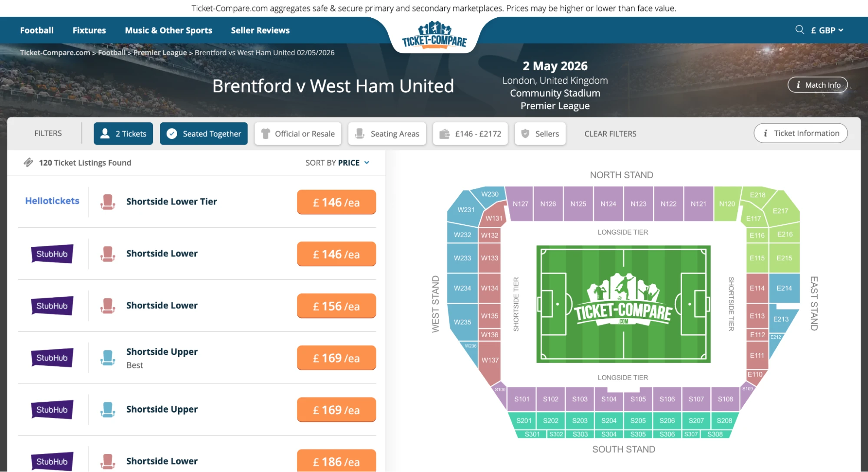Open the GBP currency dropdown
Image resolution: width=868 pixels, height=472 pixels.
point(826,30)
